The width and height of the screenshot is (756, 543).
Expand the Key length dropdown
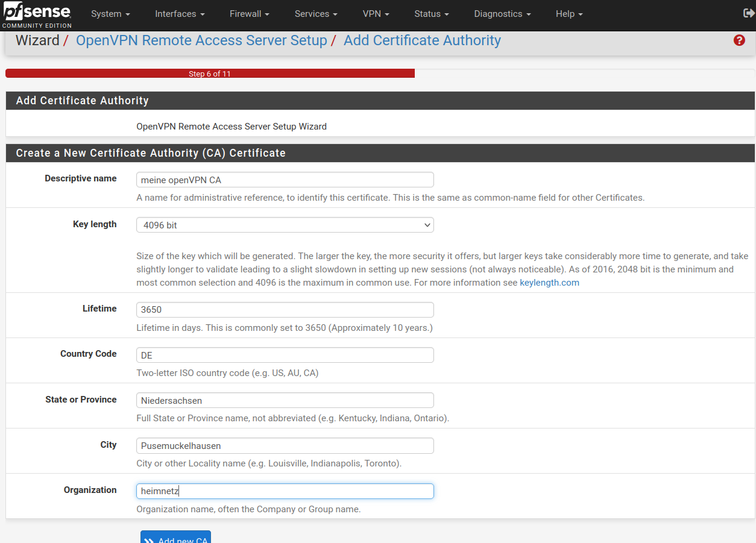click(x=285, y=225)
